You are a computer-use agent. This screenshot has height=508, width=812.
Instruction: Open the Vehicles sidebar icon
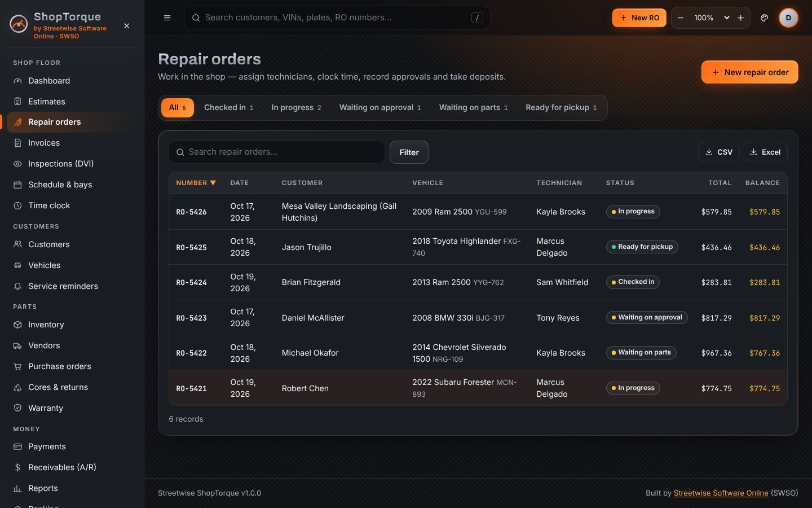coord(17,265)
